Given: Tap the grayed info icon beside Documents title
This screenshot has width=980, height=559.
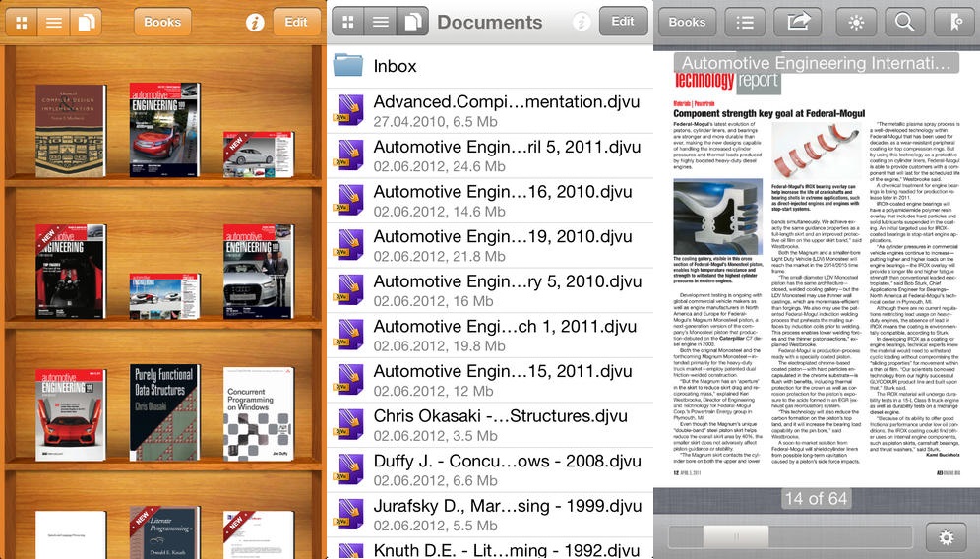Looking at the screenshot, I should (582, 22).
